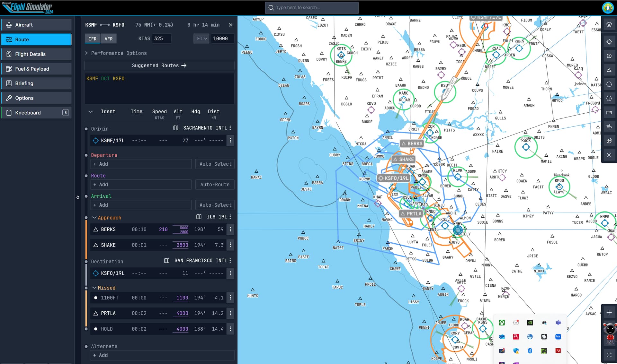Screen dimensions: 617x364
Task: Switch route planning to IFR mode
Action: coord(92,39)
